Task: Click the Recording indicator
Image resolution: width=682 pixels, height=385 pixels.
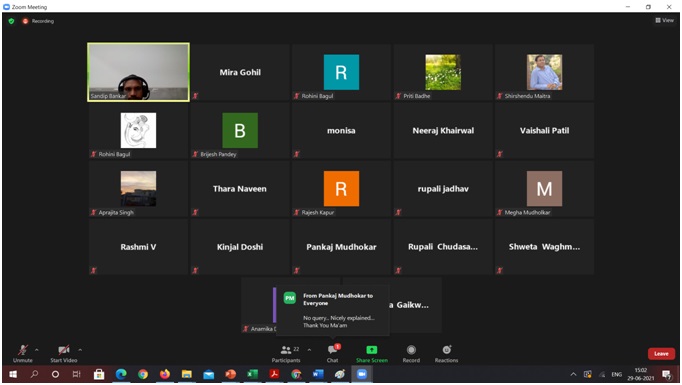Action: [38, 21]
